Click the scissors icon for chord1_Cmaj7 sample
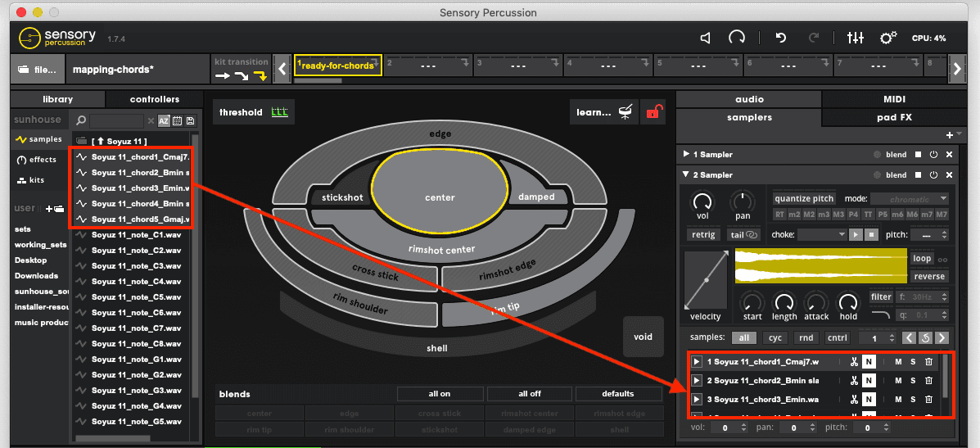980x448 pixels. (854, 361)
